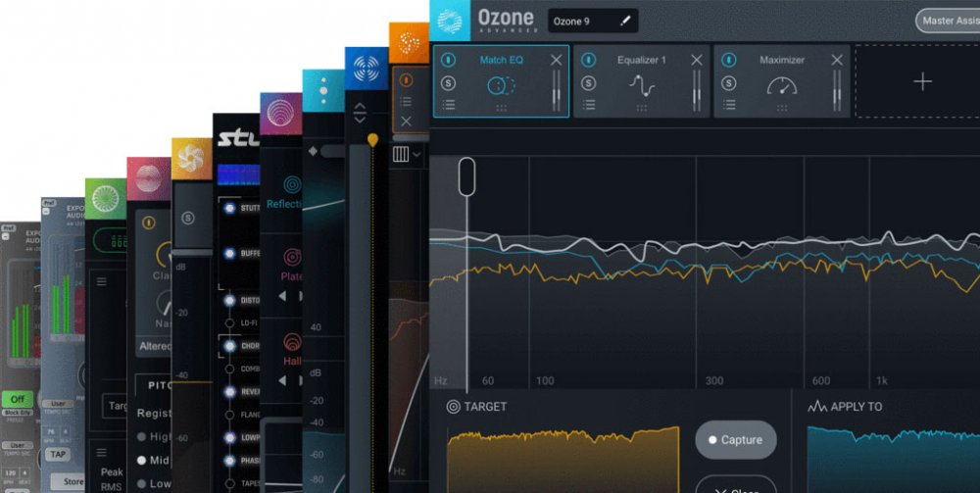
Task: Open the Match EQ preset list icon
Action: 448,105
